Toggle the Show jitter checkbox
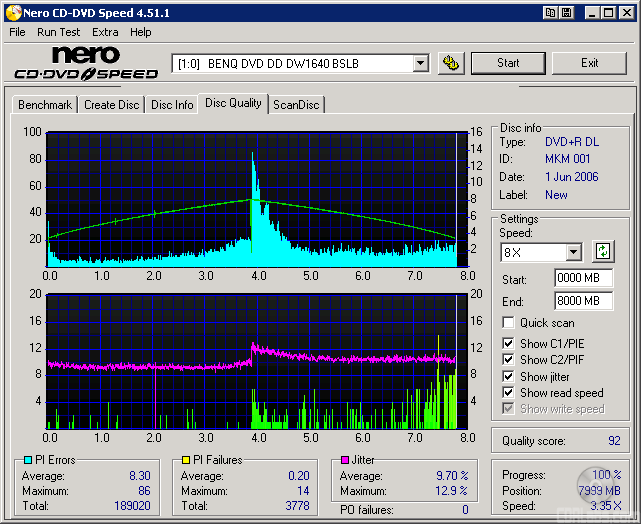The image size is (641, 524). click(x=509, y=377)
